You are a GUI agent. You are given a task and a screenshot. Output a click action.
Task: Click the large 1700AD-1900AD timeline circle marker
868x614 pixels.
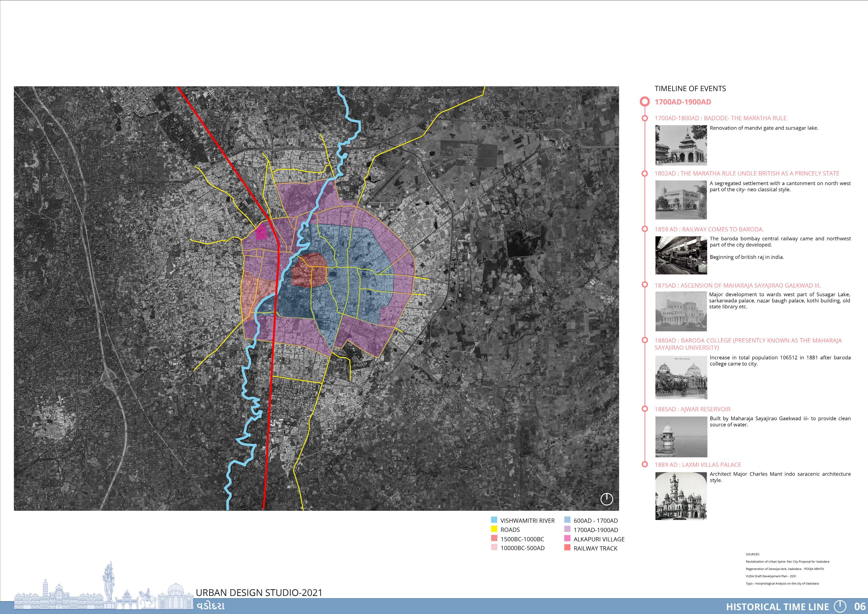645,102
